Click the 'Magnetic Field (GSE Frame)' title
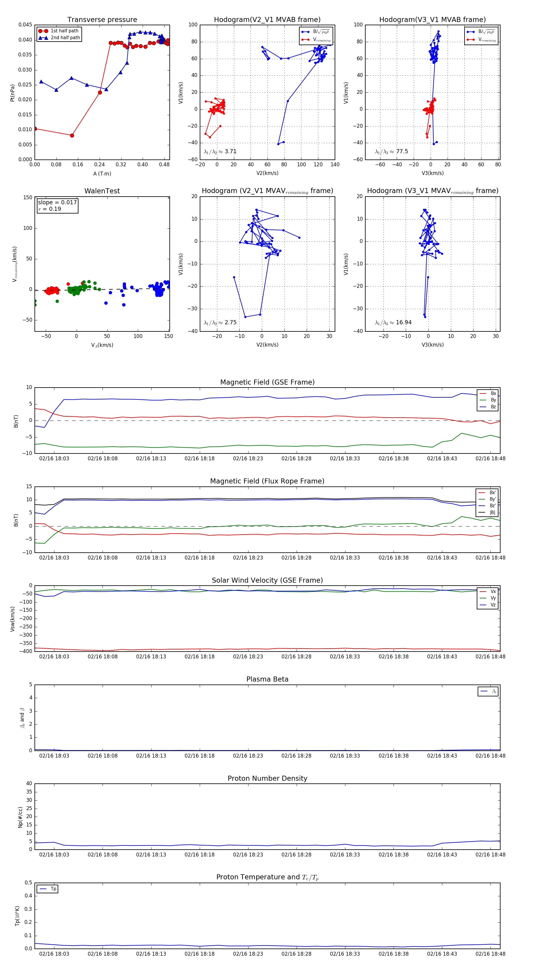The height and width of the screenshot is (980, 535). coord(267,382)
